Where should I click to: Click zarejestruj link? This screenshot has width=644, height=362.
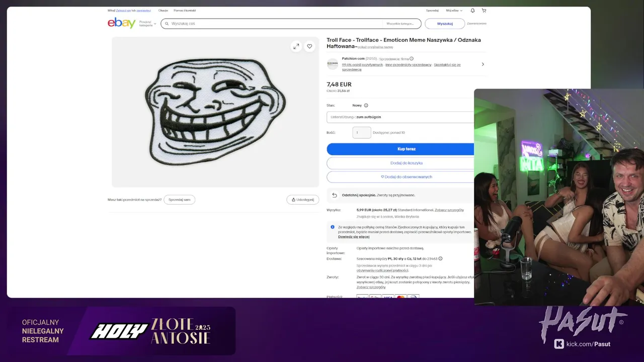(143, 11)
